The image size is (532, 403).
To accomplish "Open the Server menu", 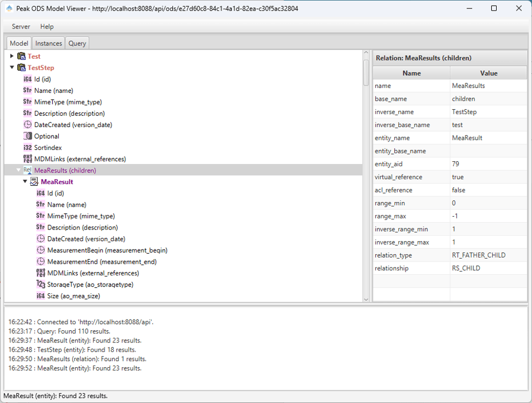I will pos(21,26).
